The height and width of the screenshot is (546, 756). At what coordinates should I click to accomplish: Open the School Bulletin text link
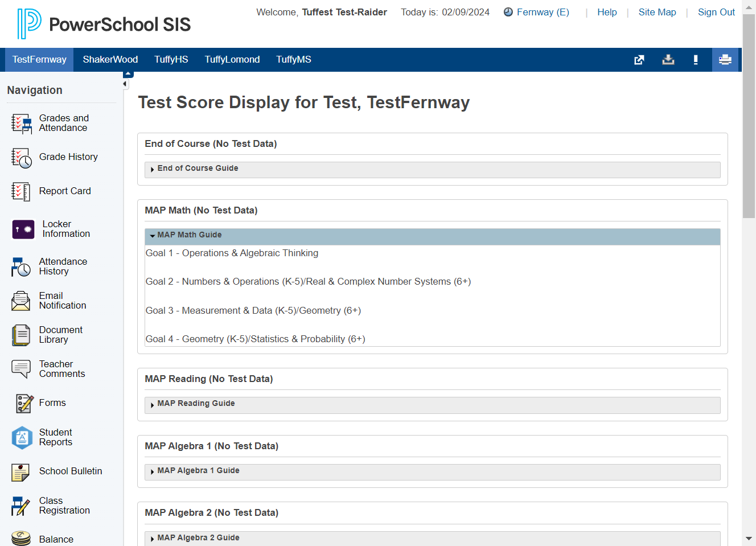click(x=71, y=471)
